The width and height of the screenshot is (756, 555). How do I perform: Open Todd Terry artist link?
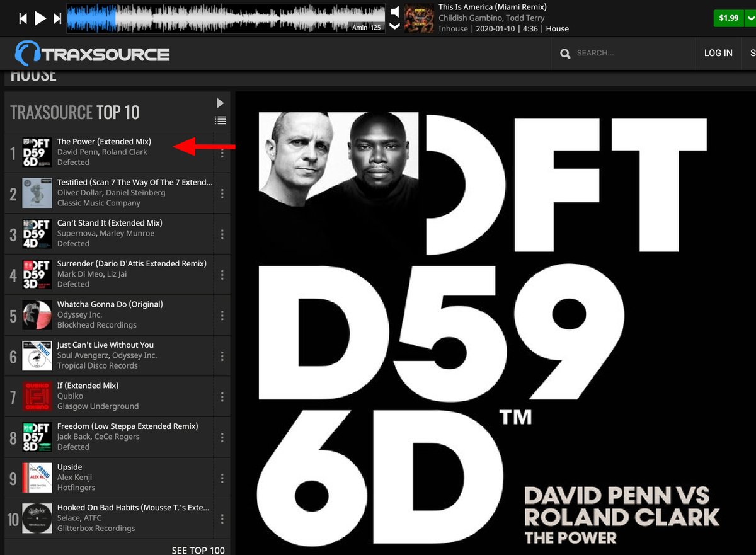click(525, 18)
